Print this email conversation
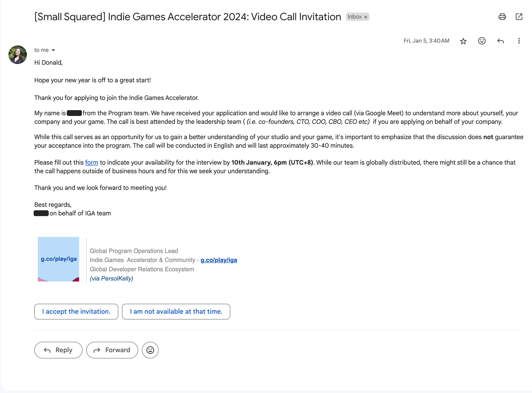Image resolution: width=532 pixels, height=393 pixels. tap(502, 17)
